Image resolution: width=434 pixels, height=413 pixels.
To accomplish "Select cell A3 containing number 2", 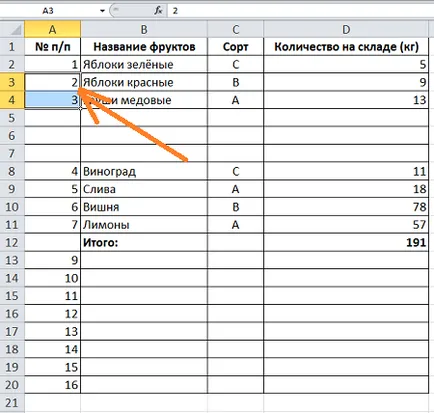I will coord(52,82).
